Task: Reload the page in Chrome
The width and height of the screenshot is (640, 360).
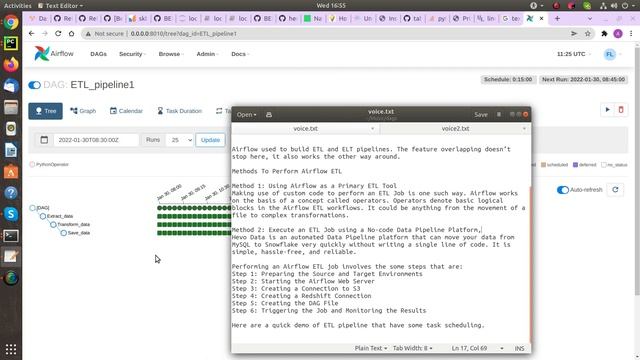Action: (58, 33)
